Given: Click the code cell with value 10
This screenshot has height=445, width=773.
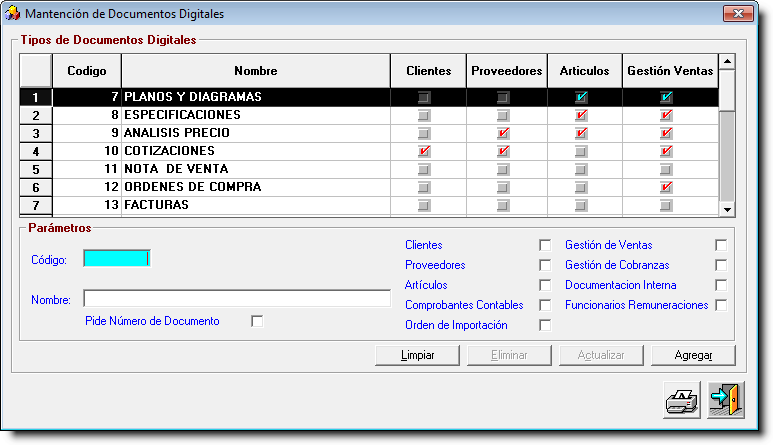Looking at the screenshot, I should 87,151.
